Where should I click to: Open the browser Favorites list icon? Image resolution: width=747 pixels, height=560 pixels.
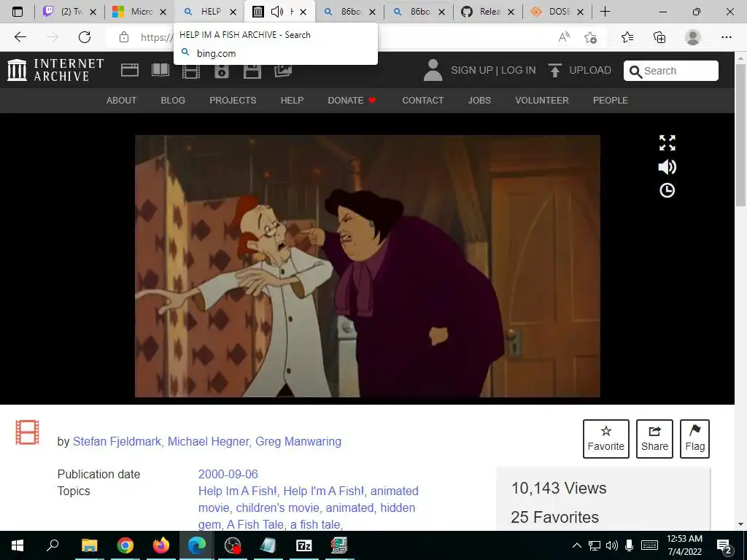[x=627, y=37]
